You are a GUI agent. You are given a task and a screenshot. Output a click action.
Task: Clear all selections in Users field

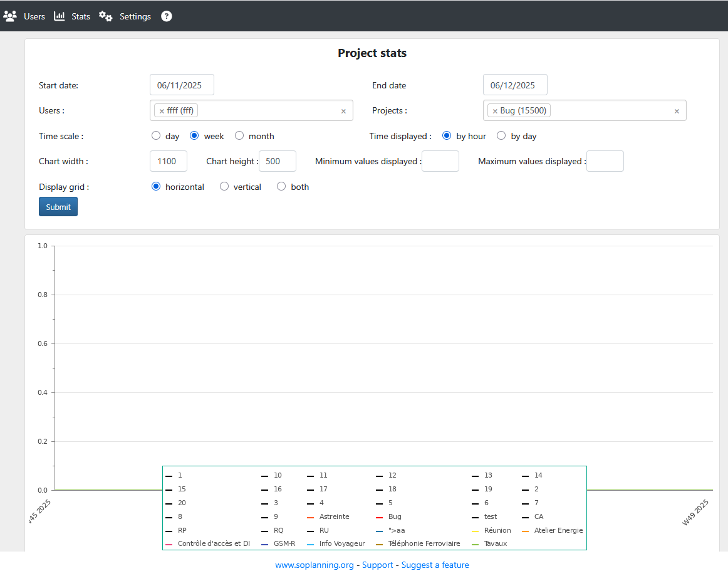click(343, 111)
